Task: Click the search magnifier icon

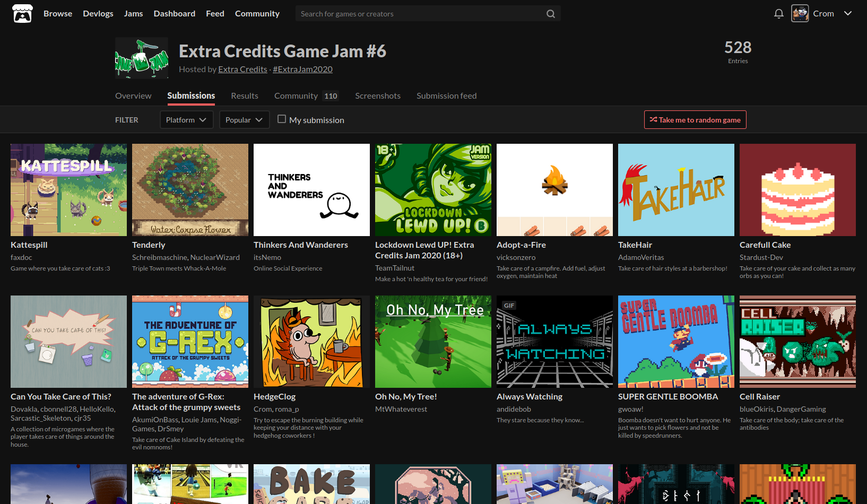Action: click(551, 14)
